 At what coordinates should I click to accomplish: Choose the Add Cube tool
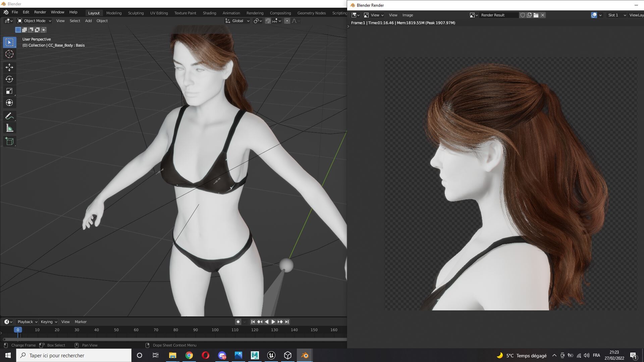coord(9,141)
